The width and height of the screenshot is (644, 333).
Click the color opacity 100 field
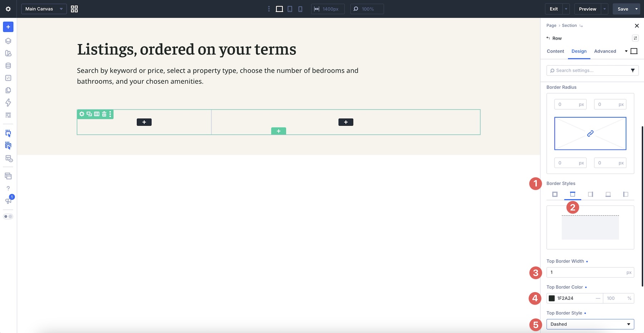click(x=619, y=298)
